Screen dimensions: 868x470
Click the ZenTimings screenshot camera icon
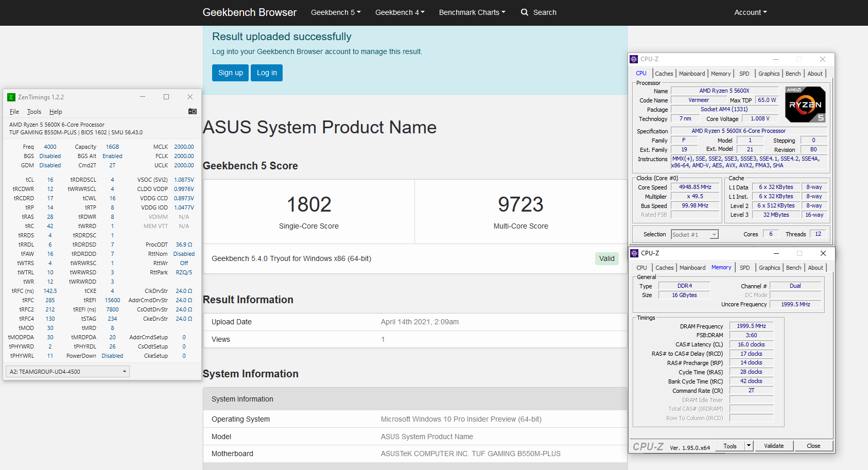193,111
